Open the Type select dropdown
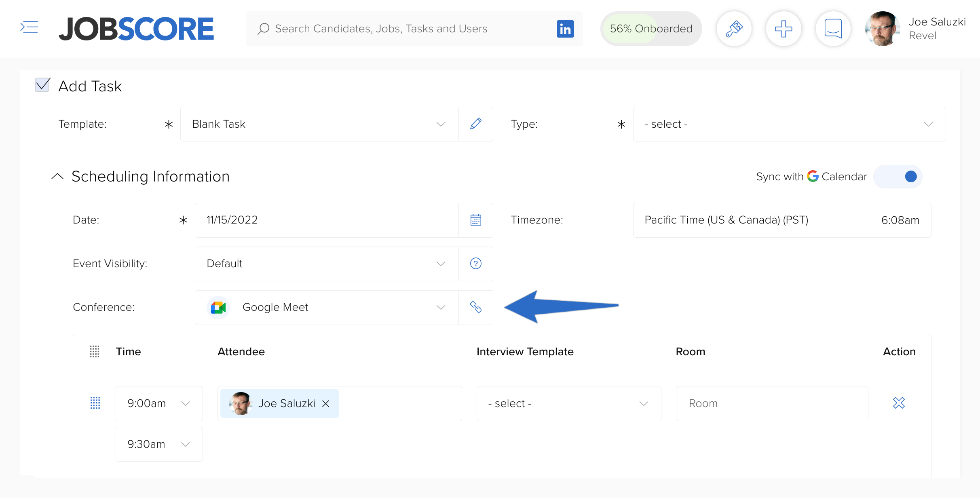Image resolution: width=980 pixels, height=498 pixels. 789,124
